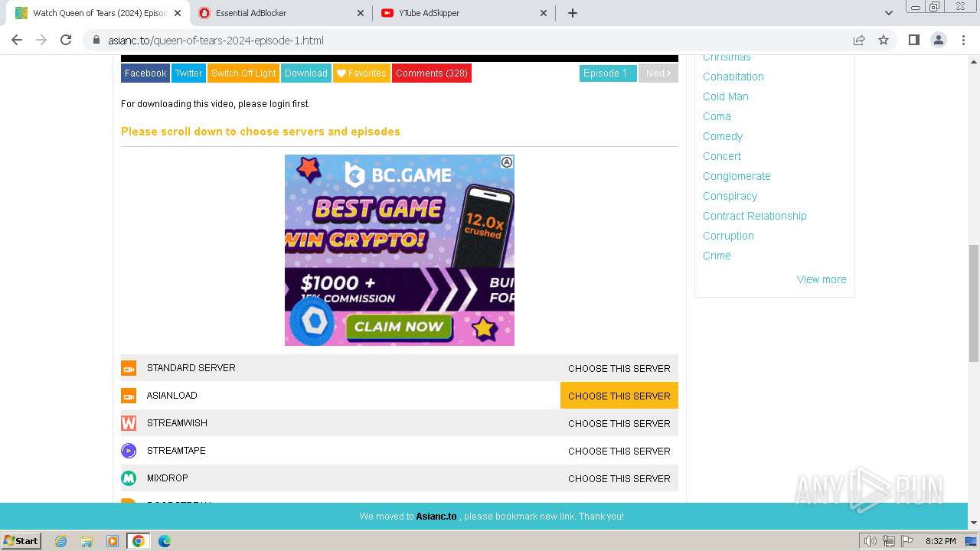Click the BC.GAME ad banner
This screenshot has height=551, width=980.
tap(400, 250)
